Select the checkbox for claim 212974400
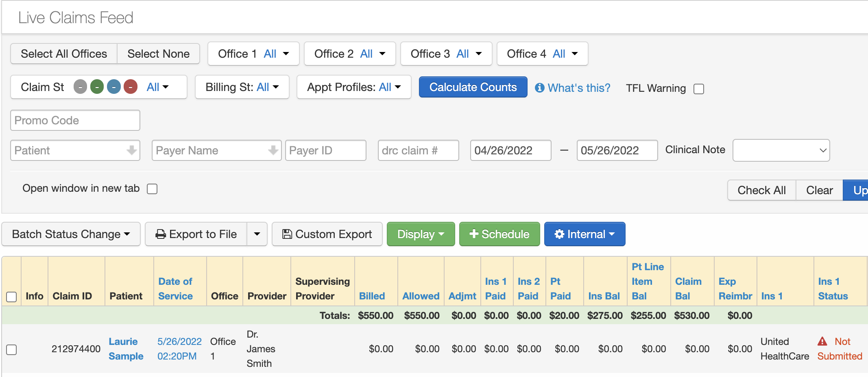 (x=11, y=349)
